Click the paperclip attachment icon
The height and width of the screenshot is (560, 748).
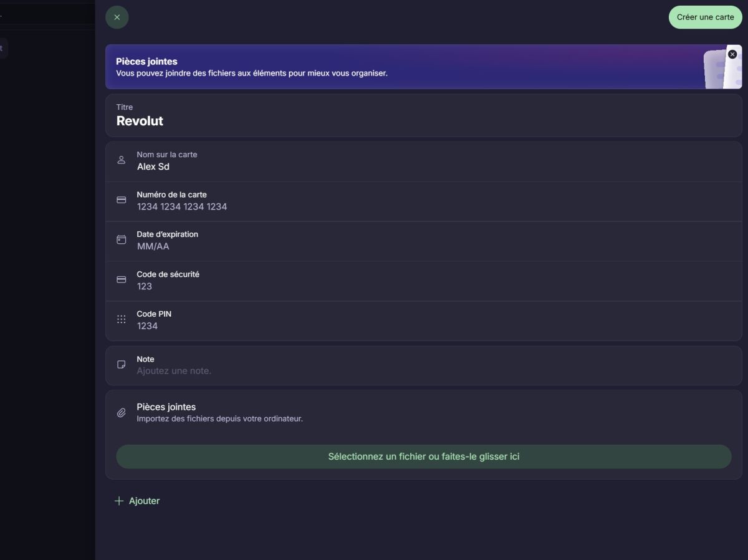pyautogui.click(x=122, y=413)
